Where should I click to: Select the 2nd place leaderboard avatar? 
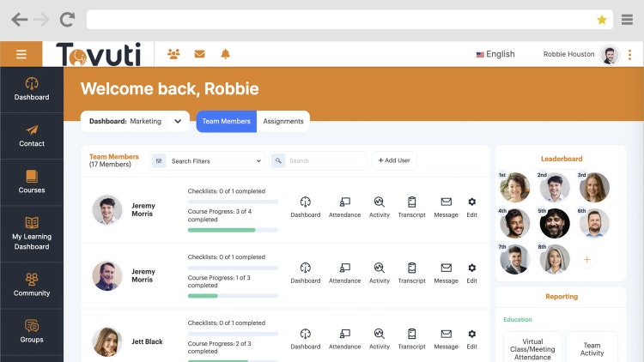pos(555,187)
